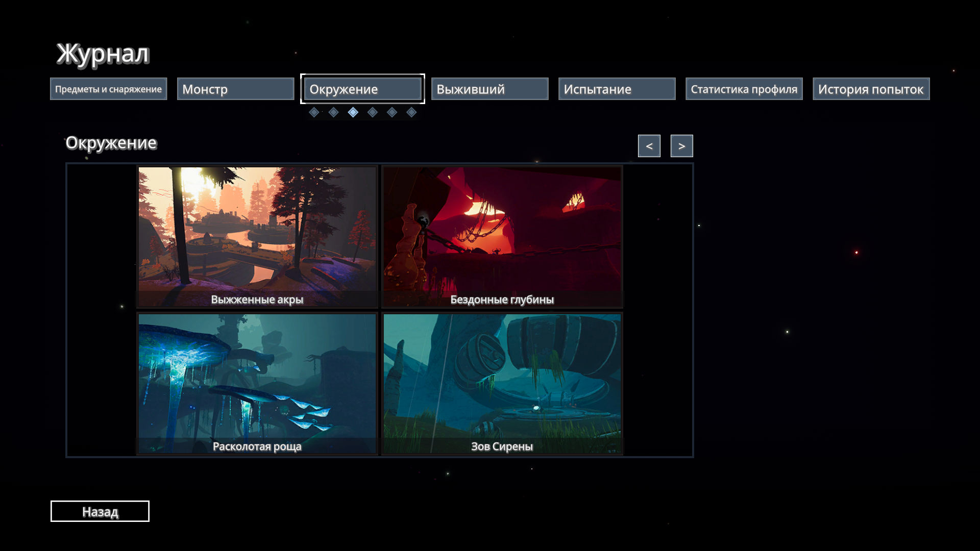
Task: Open the Предметы и снаряжение tab
Action: point(108,89)
